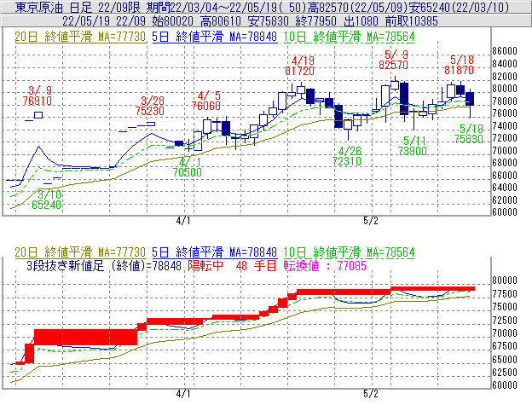Click the 4/19 81720 high label
This screenshot has width=532, height=405.
pos(299,66)
